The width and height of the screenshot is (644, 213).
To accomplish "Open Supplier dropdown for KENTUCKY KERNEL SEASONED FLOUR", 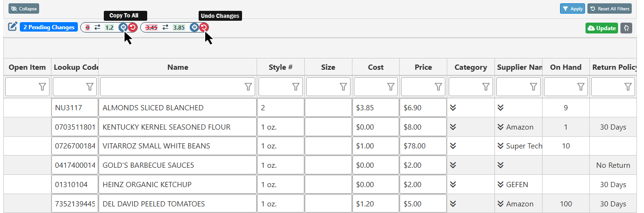I will pyautogui.click(x=501, y=127).
